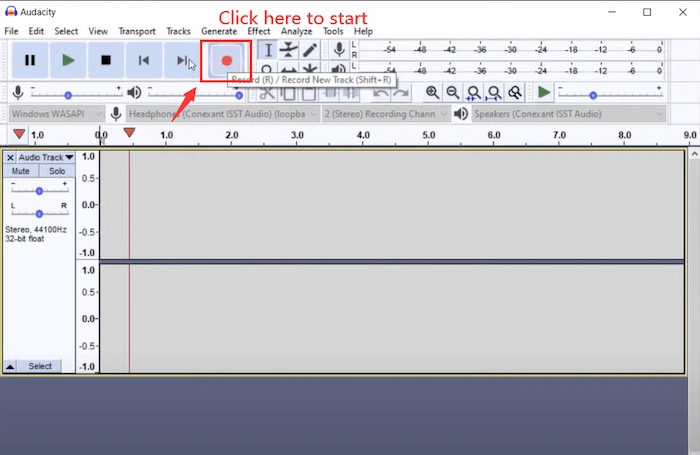This screenshot has height=455, width=700.
Task: Click the track's Select button
Action: 40,367
